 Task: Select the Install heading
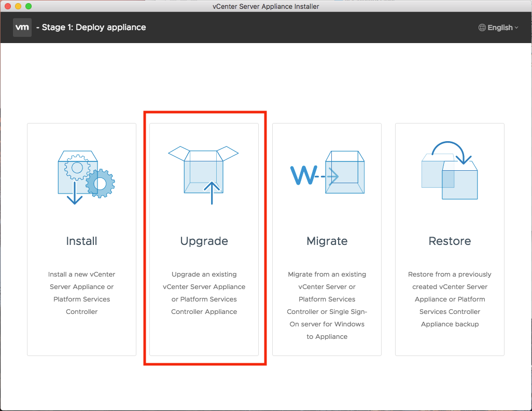[x=81, y=241]
